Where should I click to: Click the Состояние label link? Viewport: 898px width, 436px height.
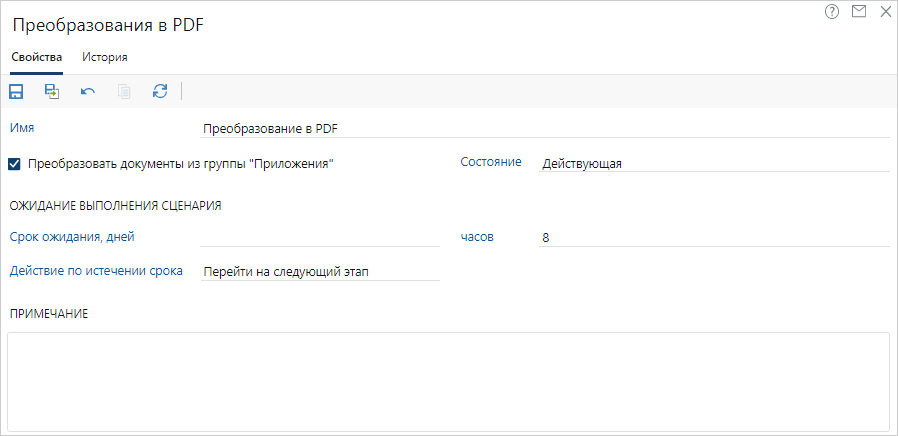pyautogui.click(x=490, y=162)
